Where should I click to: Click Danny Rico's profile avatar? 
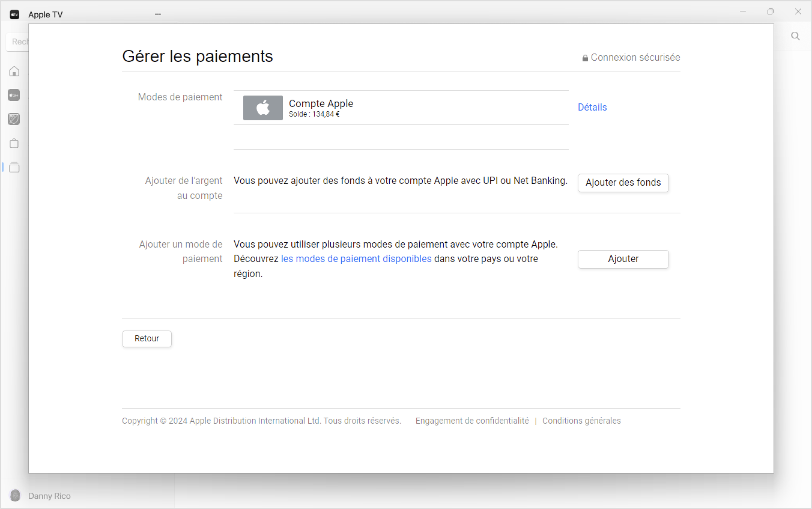pos(15,495)
